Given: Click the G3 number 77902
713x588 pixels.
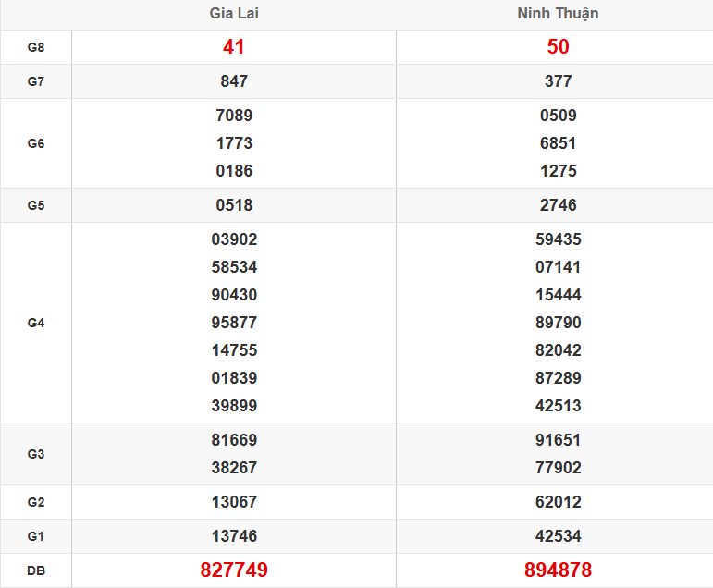Looking at the screenshot, I should click(558, 468).
